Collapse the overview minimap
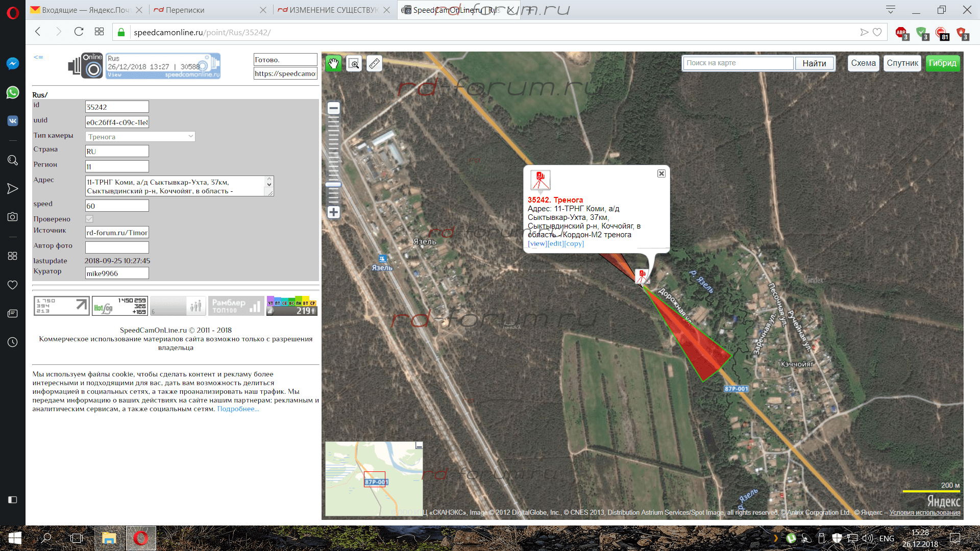980x551 pixels. (419, 445)
